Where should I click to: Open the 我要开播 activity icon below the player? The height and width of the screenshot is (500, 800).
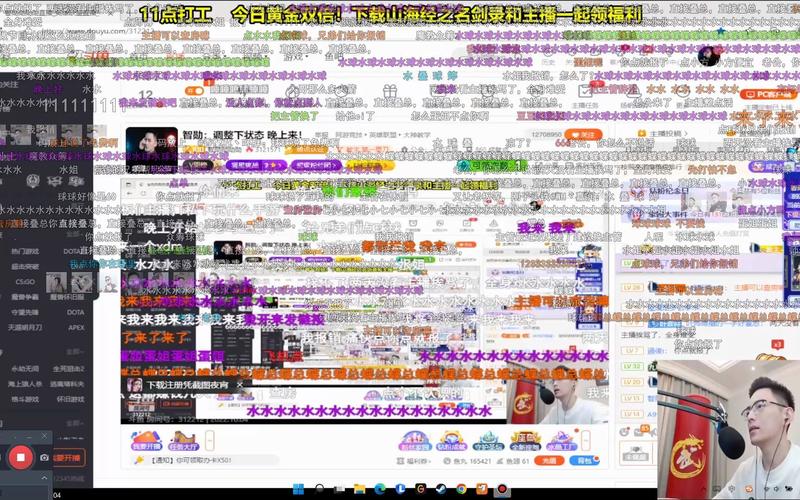point(146,441)
